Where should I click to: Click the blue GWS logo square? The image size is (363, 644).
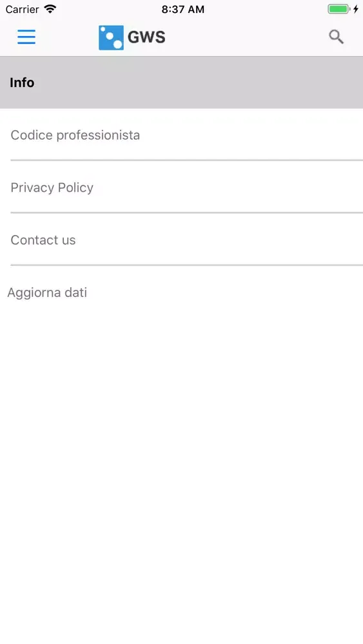[x=111, y=37]
